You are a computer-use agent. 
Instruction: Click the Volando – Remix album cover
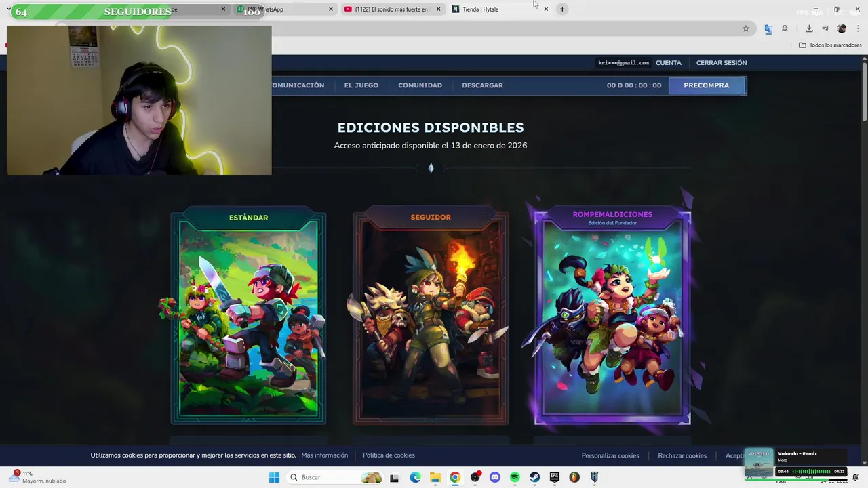click(x=759, y=463)
